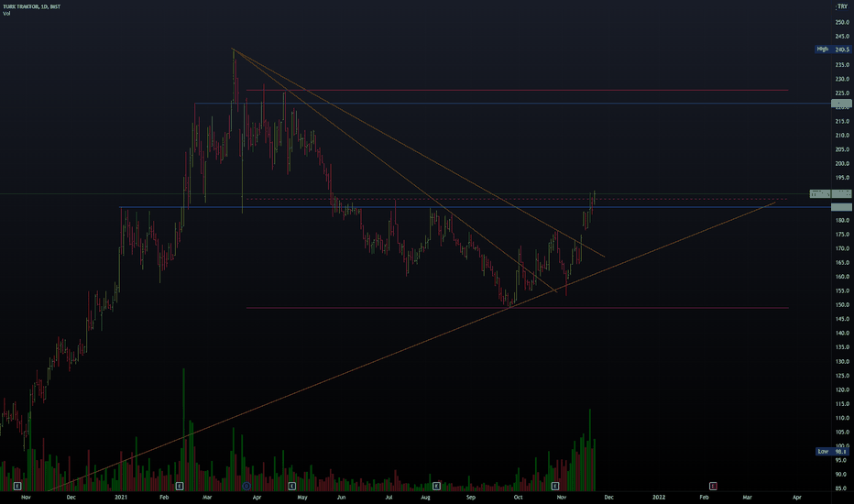The height and width of the screenshot is (504, 854).
Task: Open the red upcoming earnings marker in February 2022
Action: pyautogui.click(x=712, y=486)
